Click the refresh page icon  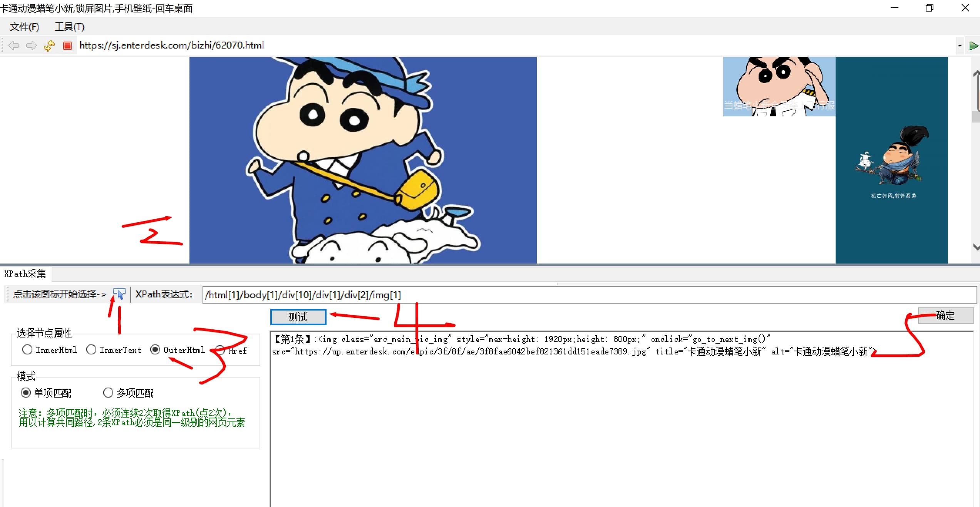pos(49,45)
